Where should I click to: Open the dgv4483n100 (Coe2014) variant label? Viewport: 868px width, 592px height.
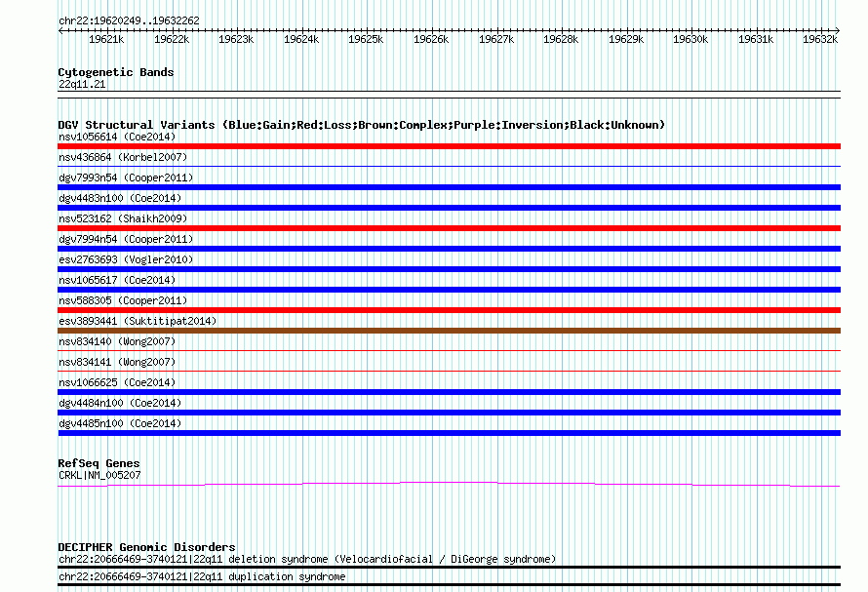(120, 198)
